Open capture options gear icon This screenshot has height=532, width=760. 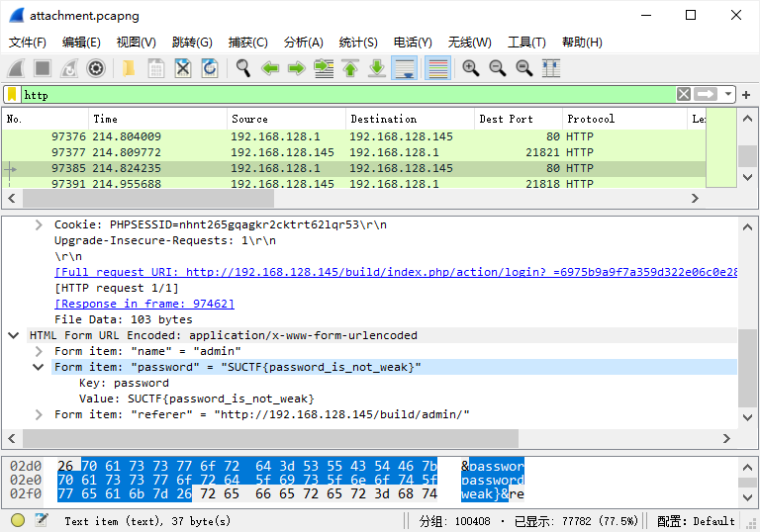point(96,68)
